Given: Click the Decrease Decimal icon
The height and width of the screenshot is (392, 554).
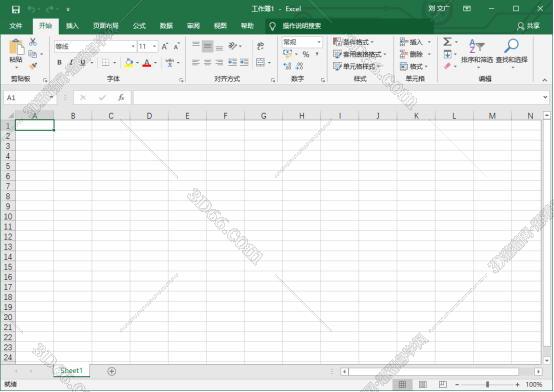Looking at the screenshot, I should pos(300,66).
